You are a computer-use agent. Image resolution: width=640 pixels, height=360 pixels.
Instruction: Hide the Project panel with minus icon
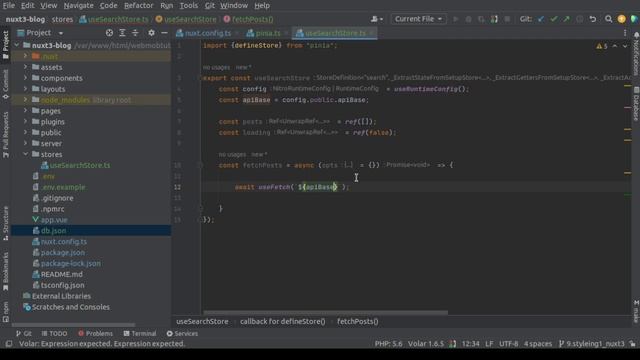pyautogui.click(x=164, y=33)
